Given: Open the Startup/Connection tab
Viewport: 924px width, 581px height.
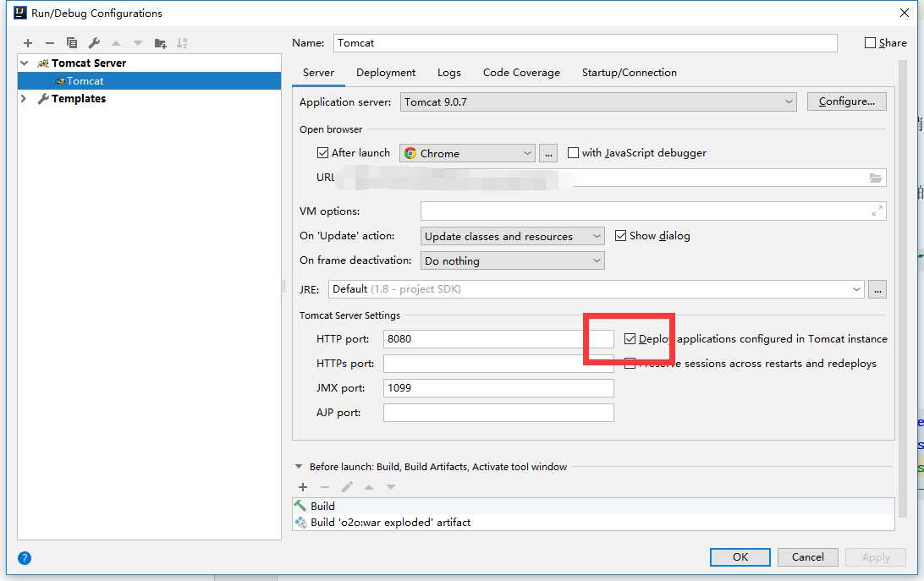Looking at the screenshot, I should coord(630,73).
